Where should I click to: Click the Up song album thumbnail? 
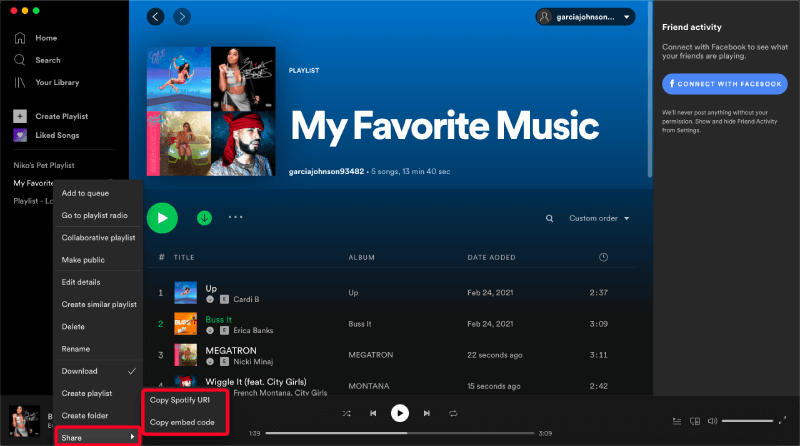(185, 292)
